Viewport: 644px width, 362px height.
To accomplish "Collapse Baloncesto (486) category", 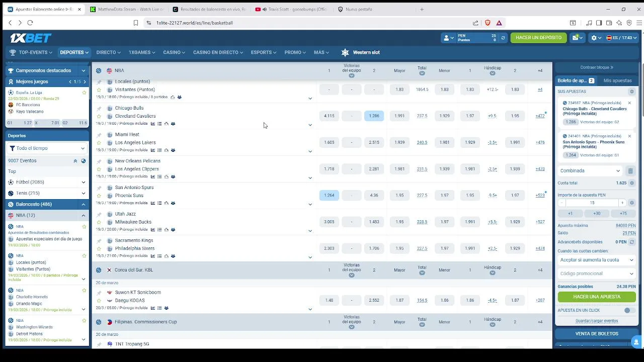I will pyautogui.click(x=47, y=205).
